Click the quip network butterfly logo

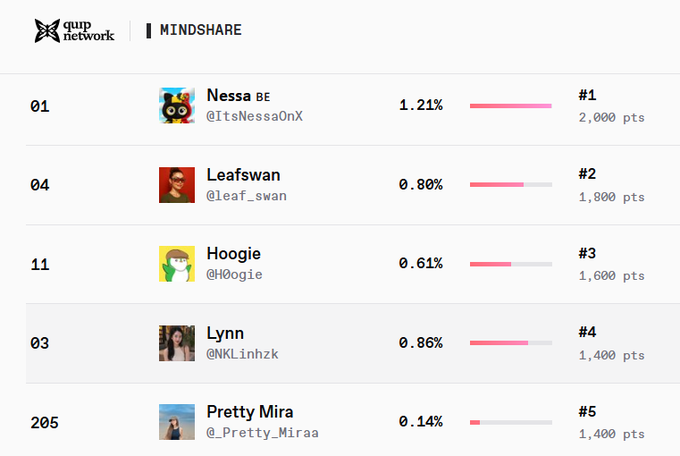(47, 31)
